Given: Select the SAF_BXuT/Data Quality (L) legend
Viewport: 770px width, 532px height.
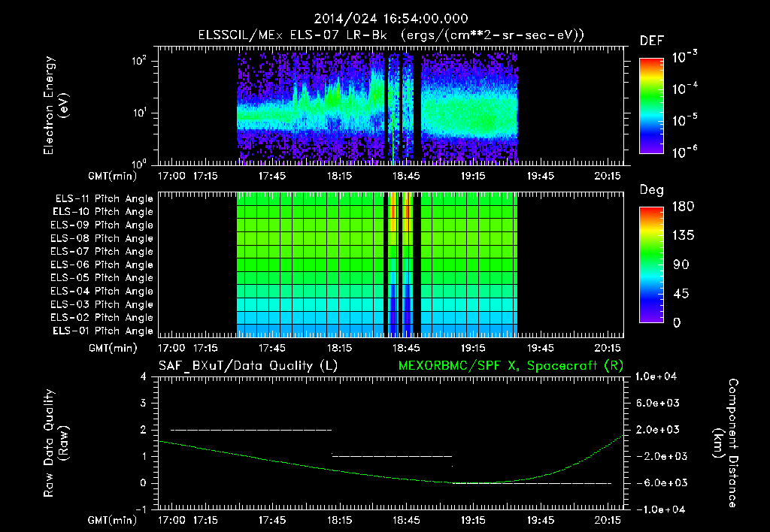Looking at the screenshot, I should pos(248,366).
